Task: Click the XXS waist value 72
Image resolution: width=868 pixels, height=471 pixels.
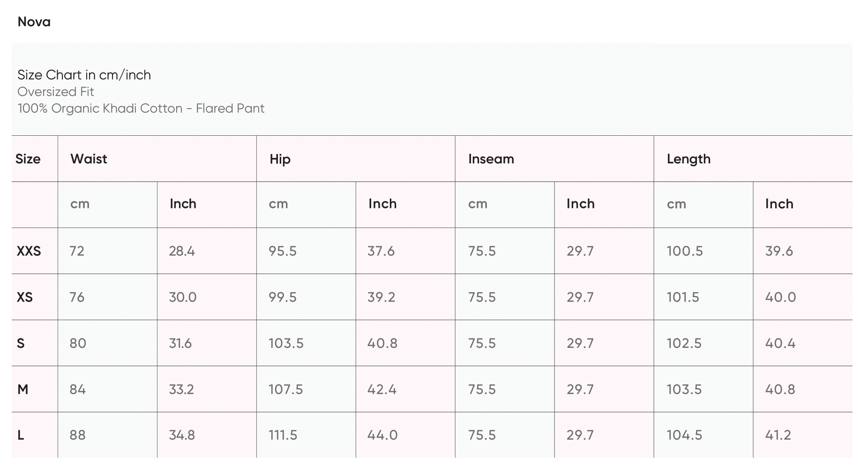Action: (x=77, y=251)
